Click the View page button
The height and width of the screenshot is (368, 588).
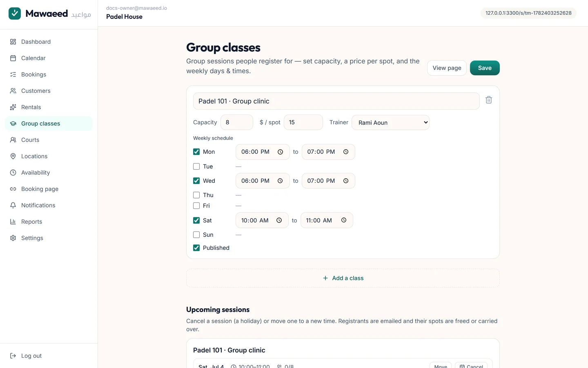coord(447,68)
